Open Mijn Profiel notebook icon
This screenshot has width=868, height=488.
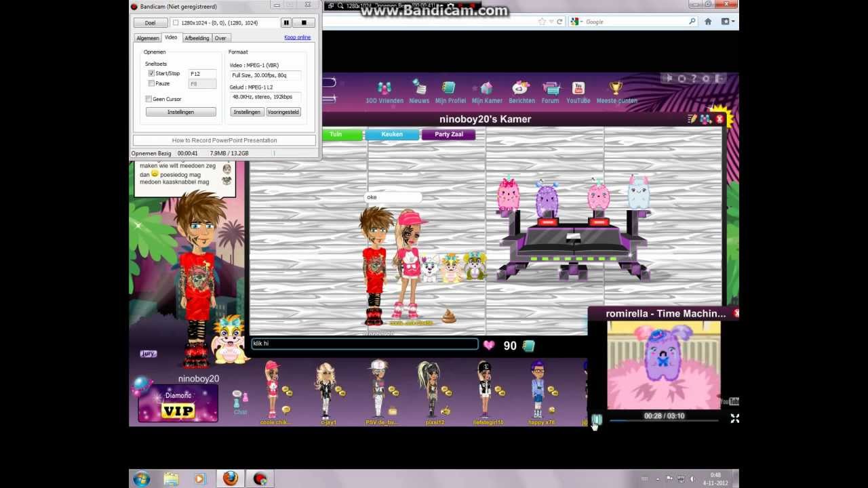pos(450,89)
